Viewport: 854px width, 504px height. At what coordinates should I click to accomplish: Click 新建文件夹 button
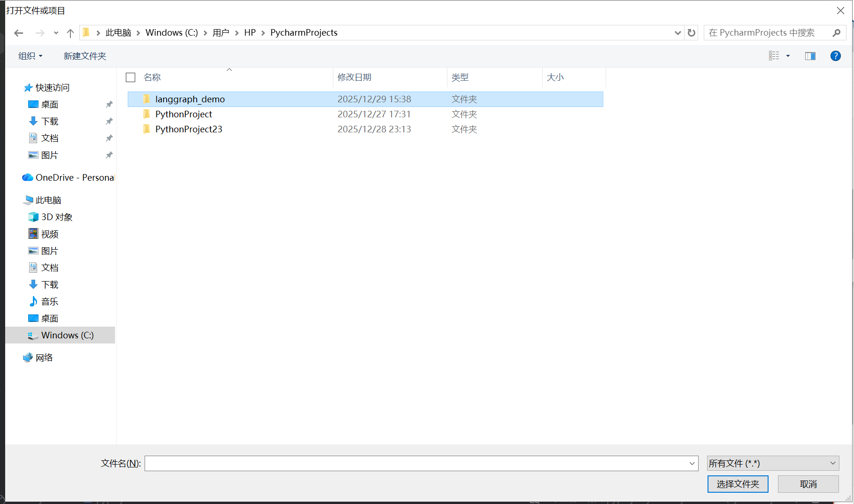[x=85, y=56]
